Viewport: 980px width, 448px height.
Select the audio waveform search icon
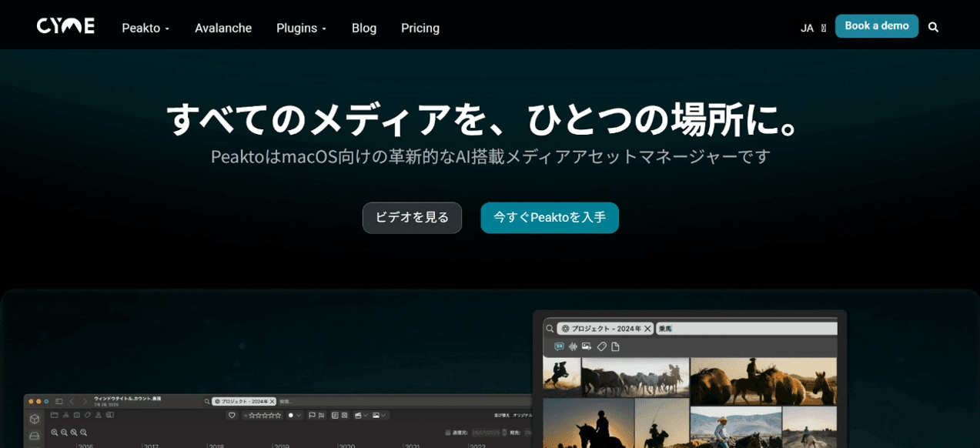(x=573, y=346)
